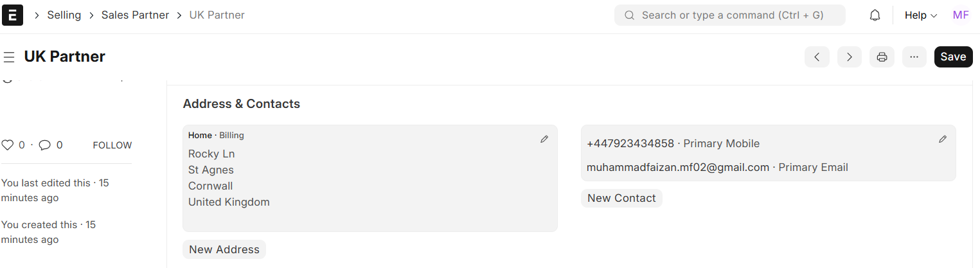The image size is (980, 268).
Task: Edit the primary contact card
Action: click(x=943, y=139)
